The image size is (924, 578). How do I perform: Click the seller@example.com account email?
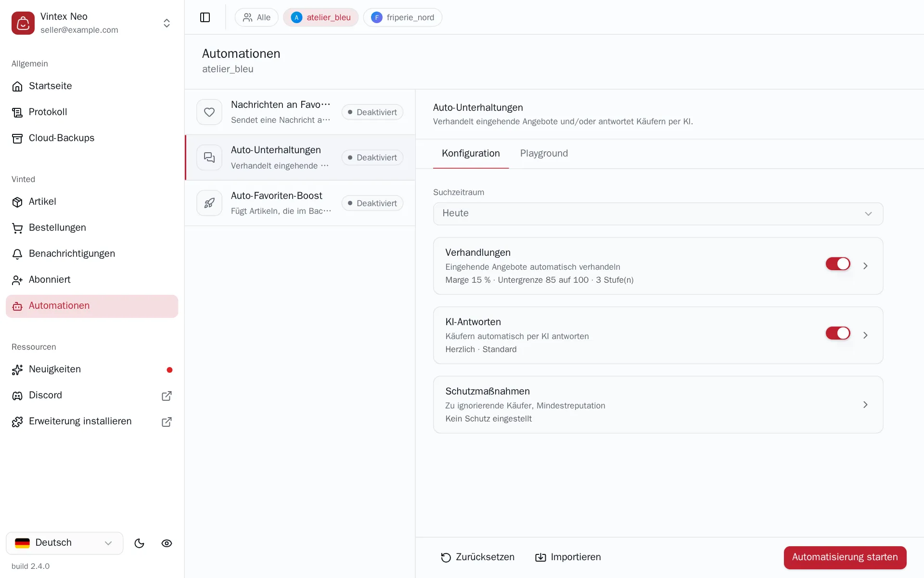tap(79, 30)
